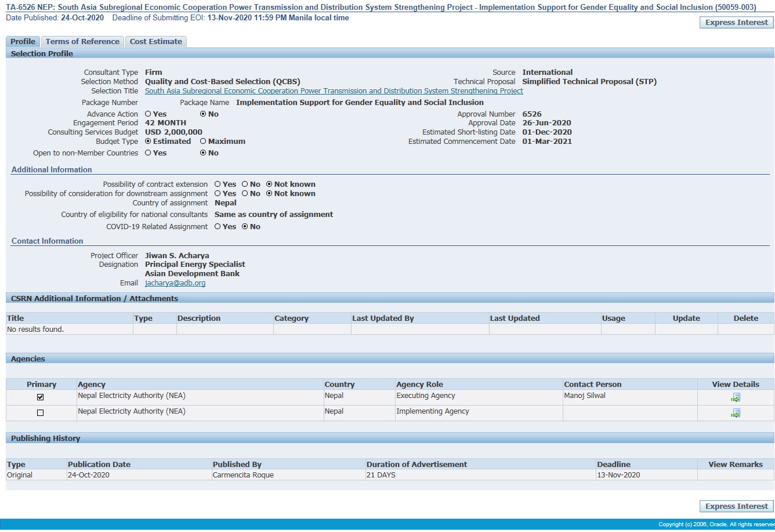Select Yes radio for Advance Action
775x532 pixels.
(x=148, y=114)
